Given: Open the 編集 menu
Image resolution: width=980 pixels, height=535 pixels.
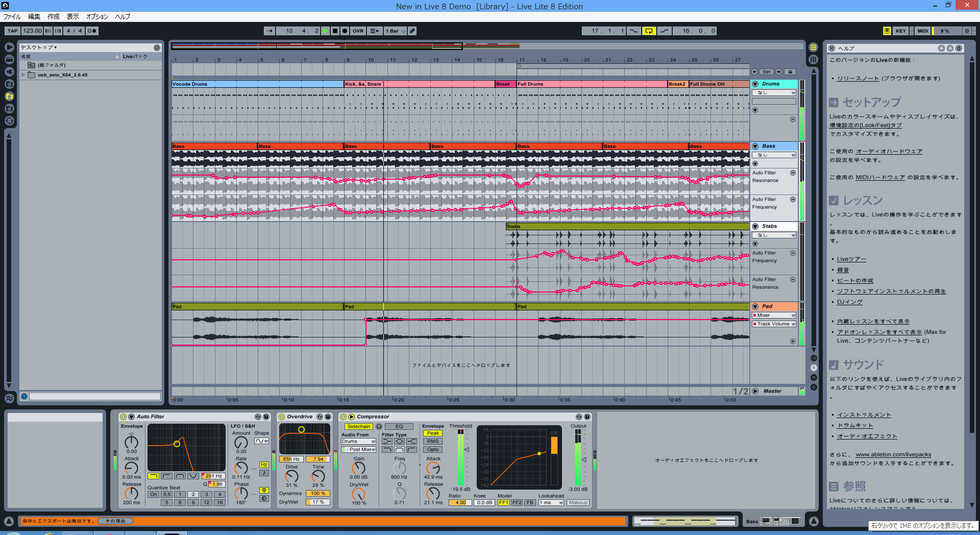Looking at the screenshot, I should click(34, 17).
